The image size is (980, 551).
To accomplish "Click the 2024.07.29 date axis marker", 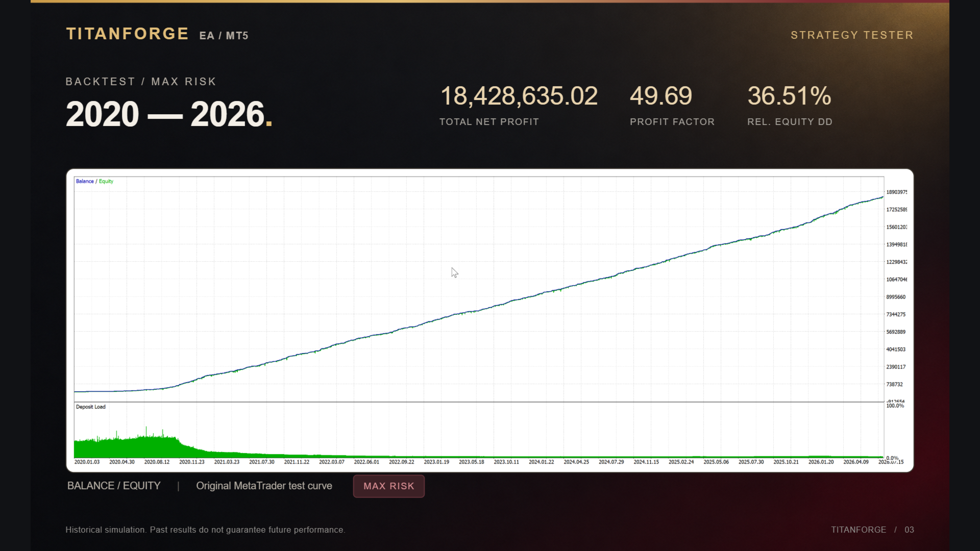I will click(611, 462).
